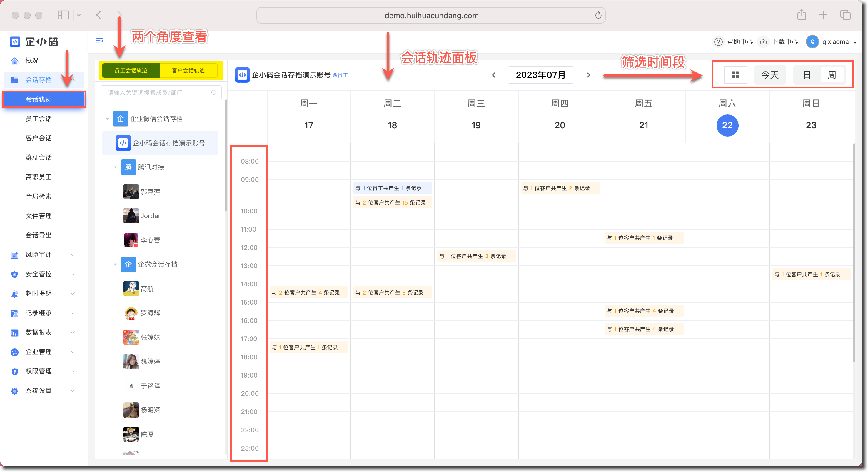Viewport: 868px width, 472px height.
Task: Select the 客户会话轨迹 tab
Action: pos(188,70)
